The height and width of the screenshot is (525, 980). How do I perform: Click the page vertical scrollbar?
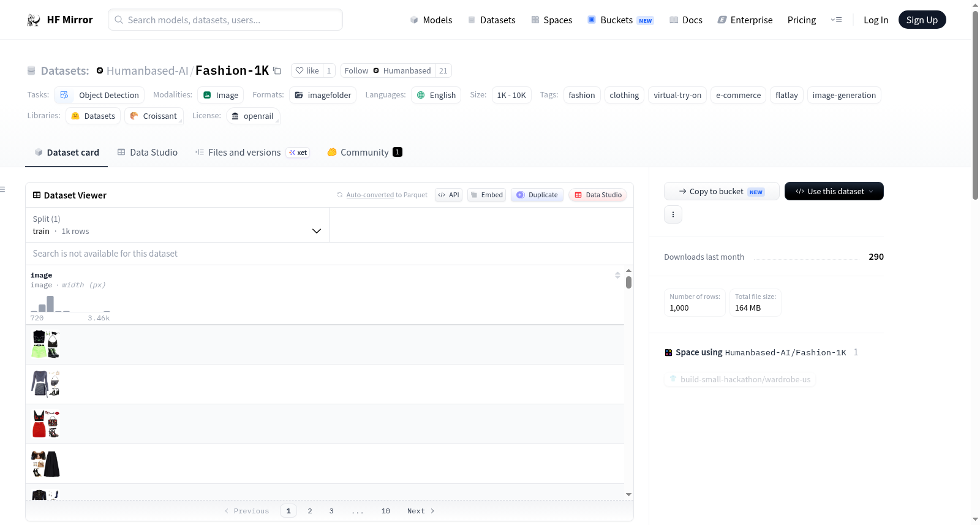[x=975, y=105]
